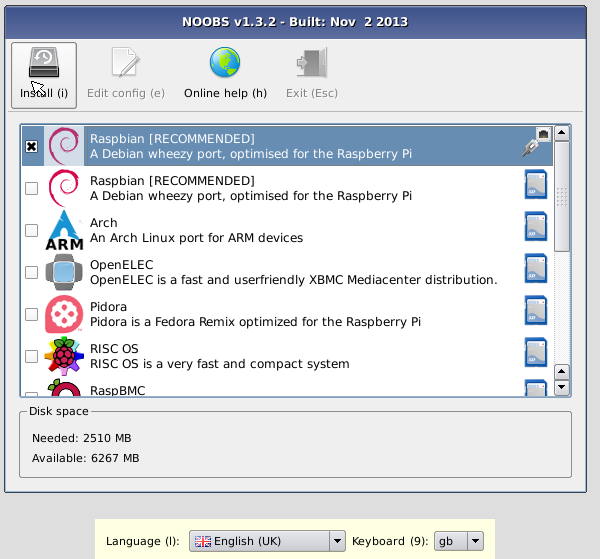
Task: Enable the Arch checkbox
Action: click(31, 230)
